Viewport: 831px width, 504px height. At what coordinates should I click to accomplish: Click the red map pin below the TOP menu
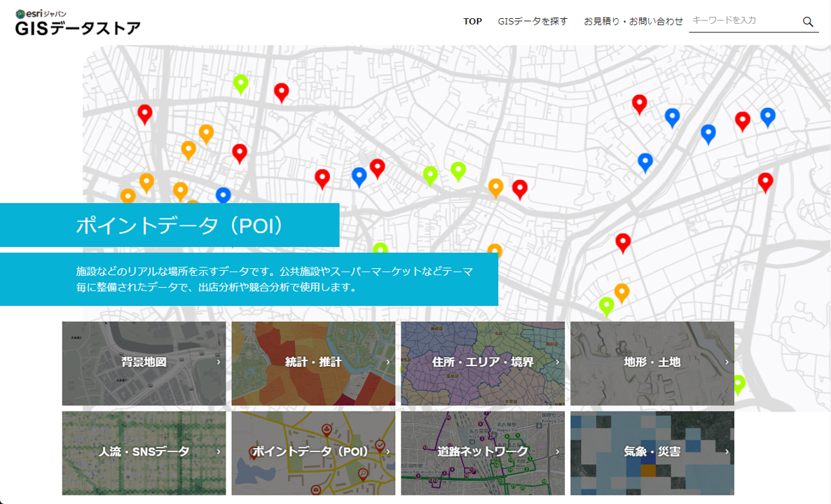click(x=519, y=188)
